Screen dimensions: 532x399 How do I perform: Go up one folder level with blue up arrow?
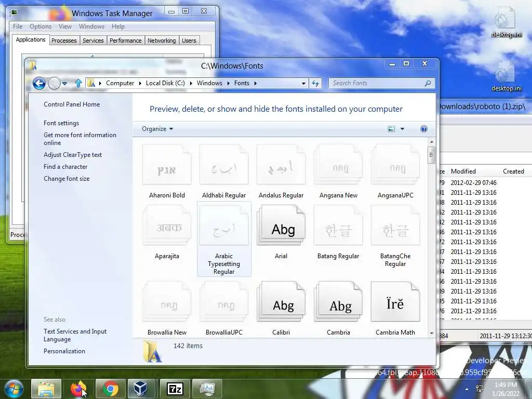point(78,83)
